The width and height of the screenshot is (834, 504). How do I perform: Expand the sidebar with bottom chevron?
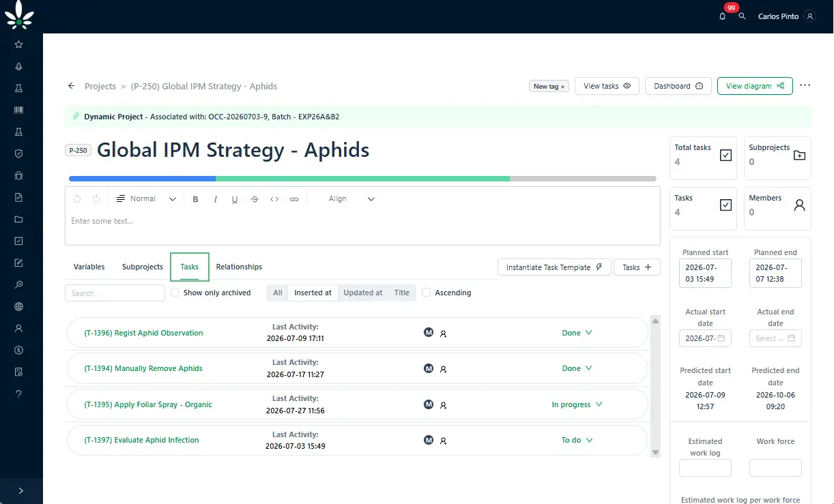click(x=21, y=490)
